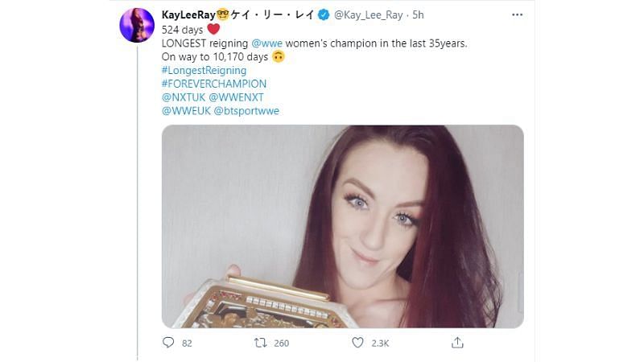Open the @Kay_Lee_Ray handle link
Image resolution: width=644 pixels, height=362 pixels.
[x=369, y=15]
